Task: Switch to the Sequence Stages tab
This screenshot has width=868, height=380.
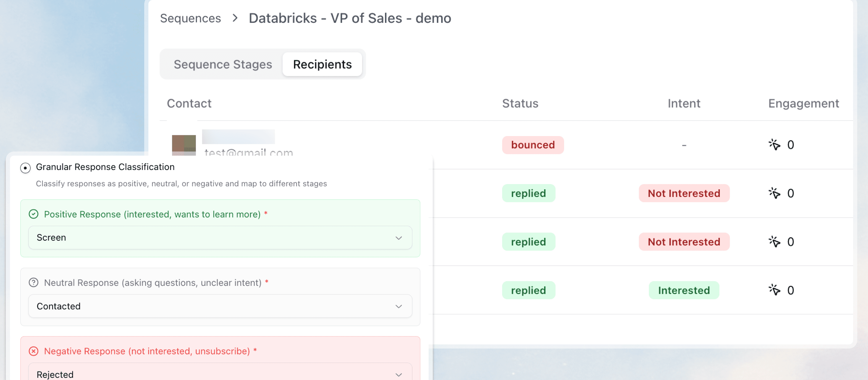Action: [x=222, y=64]
